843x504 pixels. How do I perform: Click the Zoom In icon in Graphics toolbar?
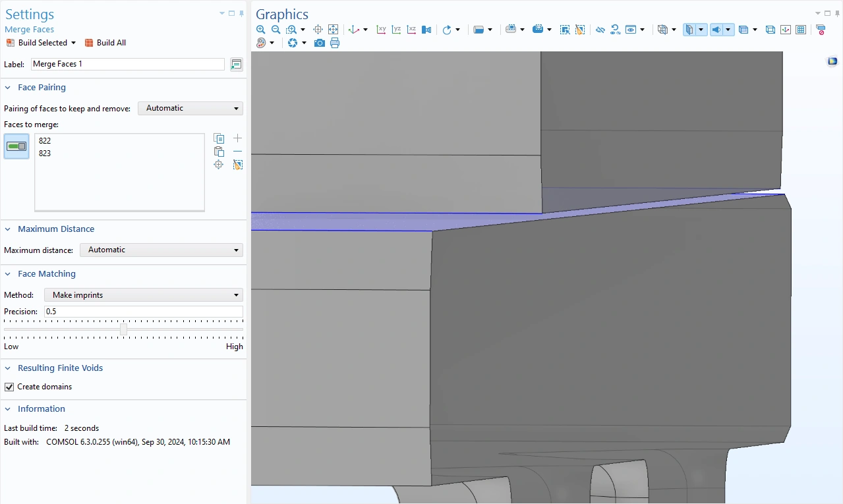(x=261, y=30)
